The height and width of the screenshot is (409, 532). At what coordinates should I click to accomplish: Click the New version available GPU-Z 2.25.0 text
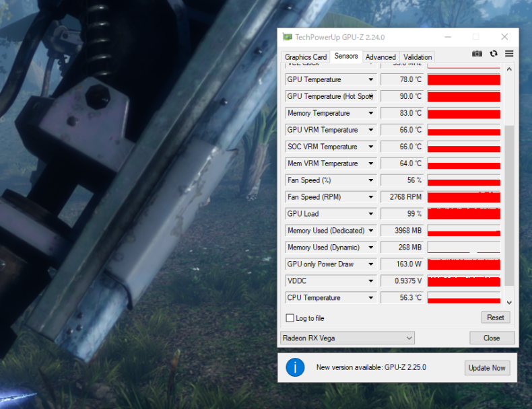pos(371,367)
